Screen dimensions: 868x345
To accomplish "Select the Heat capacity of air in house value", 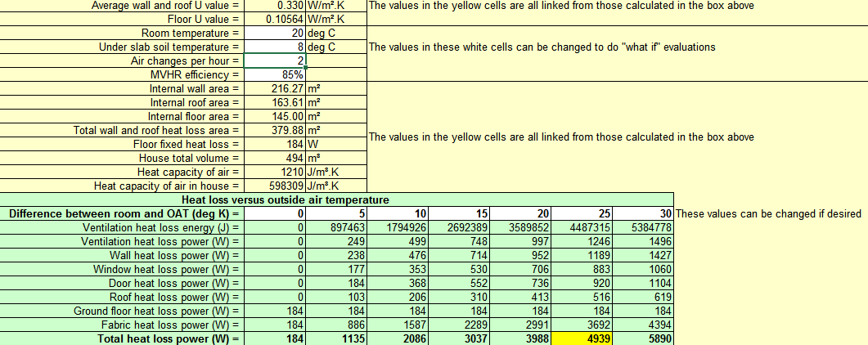I will (275, 186).
